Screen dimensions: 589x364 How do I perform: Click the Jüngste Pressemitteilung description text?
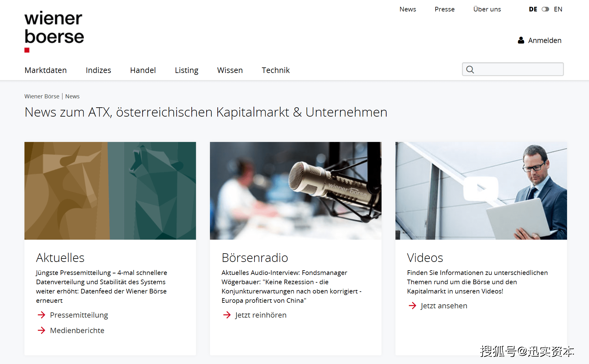101,286
